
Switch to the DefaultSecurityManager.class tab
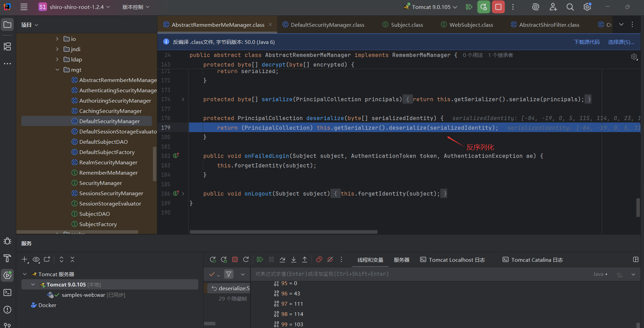pyautogui.click(x=327, y=25)
